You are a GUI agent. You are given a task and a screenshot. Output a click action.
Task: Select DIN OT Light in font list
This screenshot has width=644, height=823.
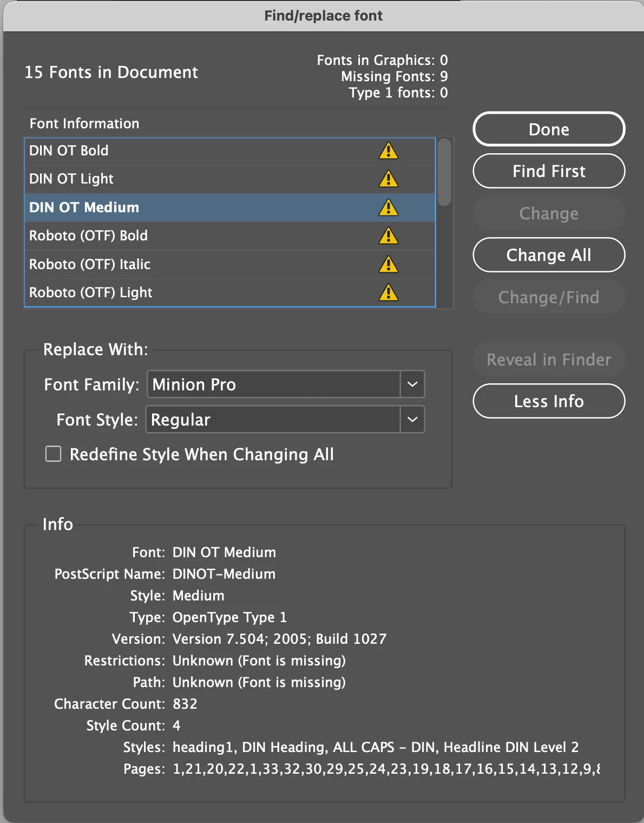coord(230,179)
